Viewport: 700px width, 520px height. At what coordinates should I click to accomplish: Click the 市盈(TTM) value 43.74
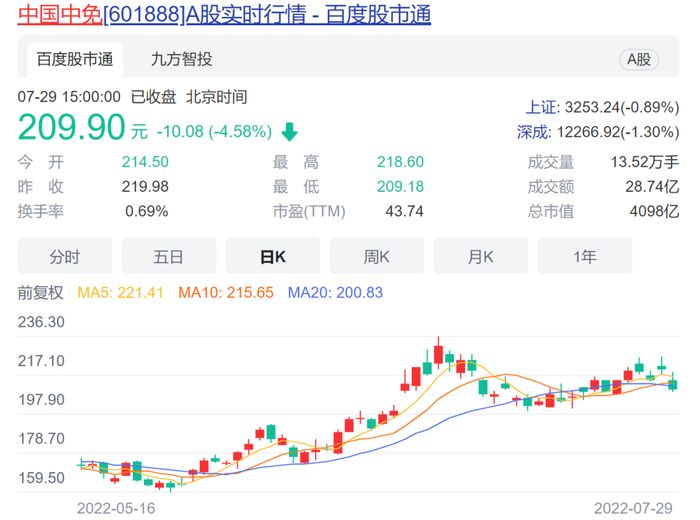(x=404, y=211)
